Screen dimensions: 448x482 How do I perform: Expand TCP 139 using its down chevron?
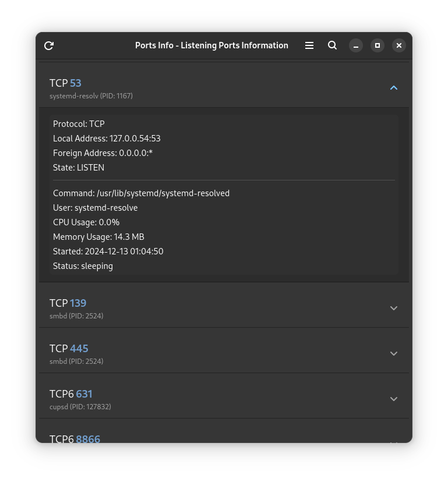pos(393,308)
